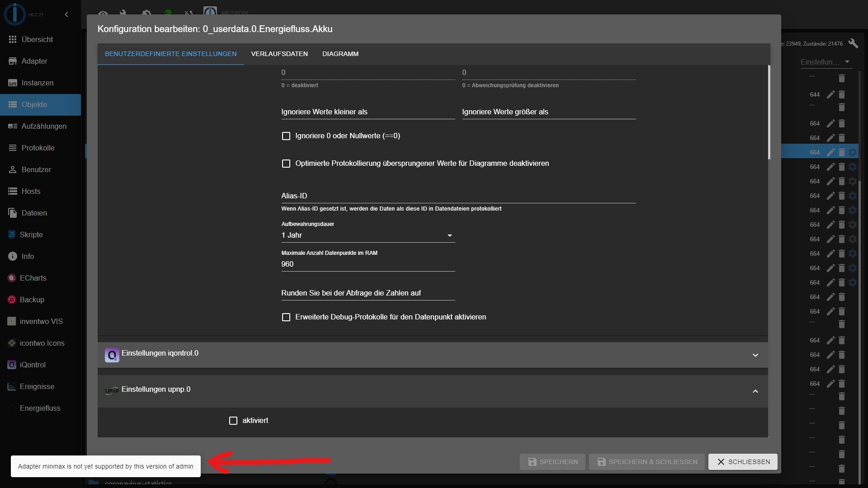Open the 'Einstellun…' dropdown in the objects table
The image size is (868, 488).
click(826, 62)
